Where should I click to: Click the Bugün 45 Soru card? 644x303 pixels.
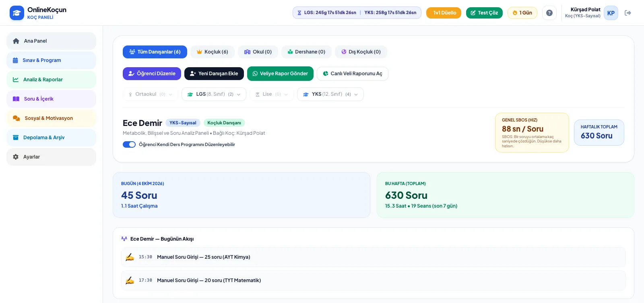pos(242,195)
